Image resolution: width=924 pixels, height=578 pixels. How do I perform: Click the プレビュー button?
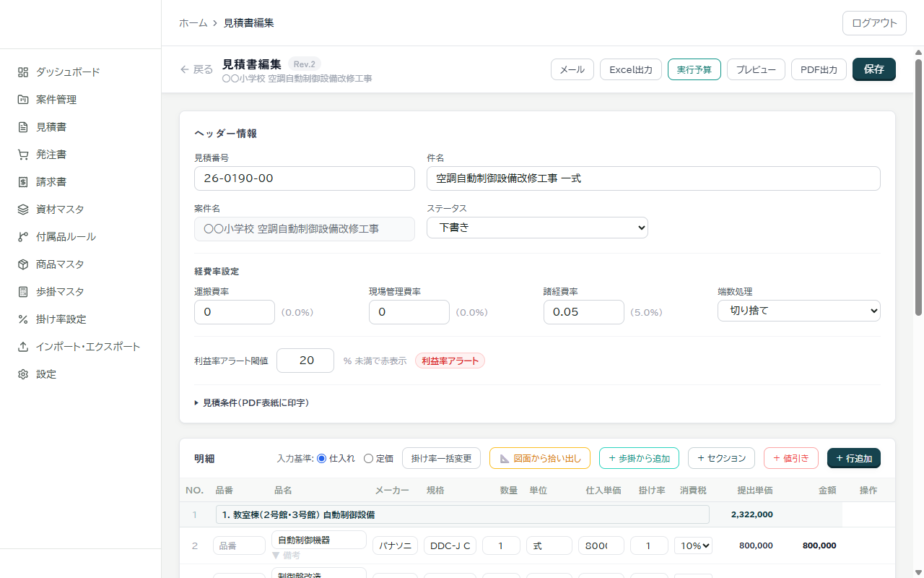[756, 69]
